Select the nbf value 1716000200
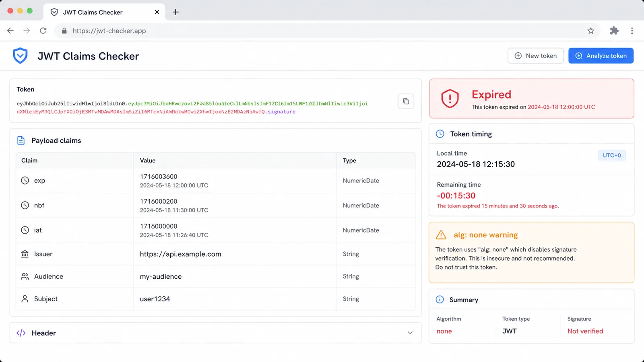The width and height of the screenshot is (644, 362). (x=159, y=202)
